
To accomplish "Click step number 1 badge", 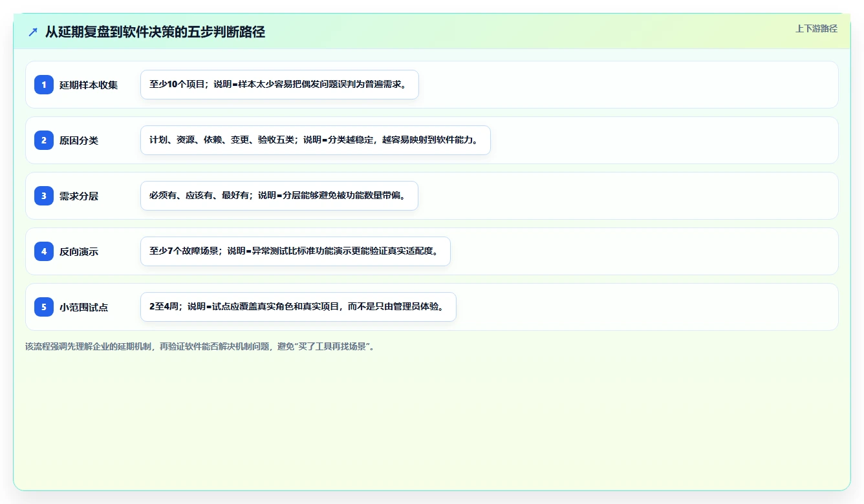I will (44, 85).
